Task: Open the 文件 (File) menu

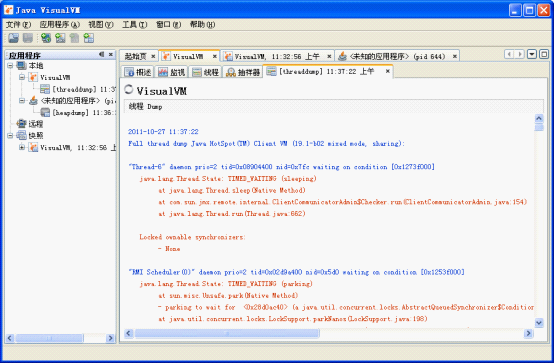Action: [18, 24]
